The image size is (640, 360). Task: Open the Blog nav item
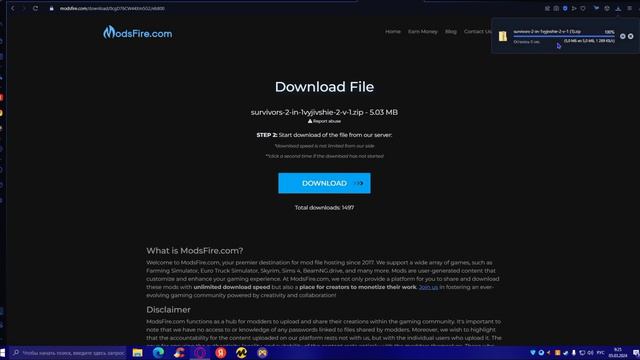(x=451, y=31)
